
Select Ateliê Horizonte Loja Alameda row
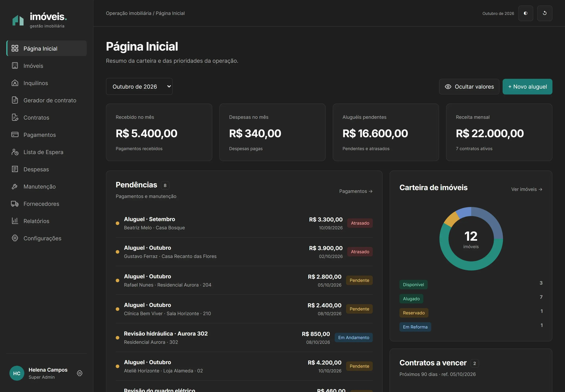point(244,366)
